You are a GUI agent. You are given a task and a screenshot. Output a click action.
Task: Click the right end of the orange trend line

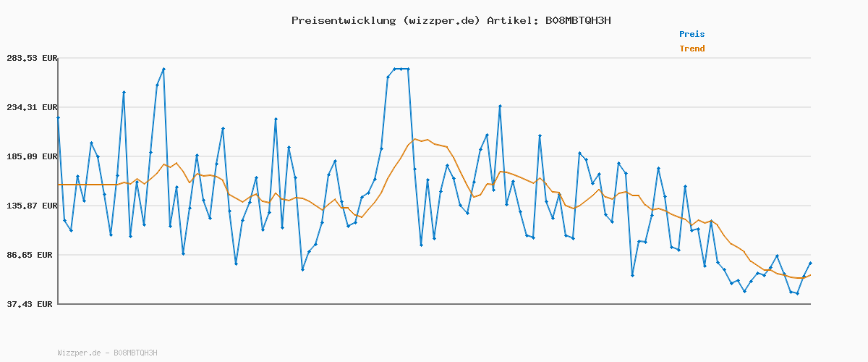(x=810, y=275)
